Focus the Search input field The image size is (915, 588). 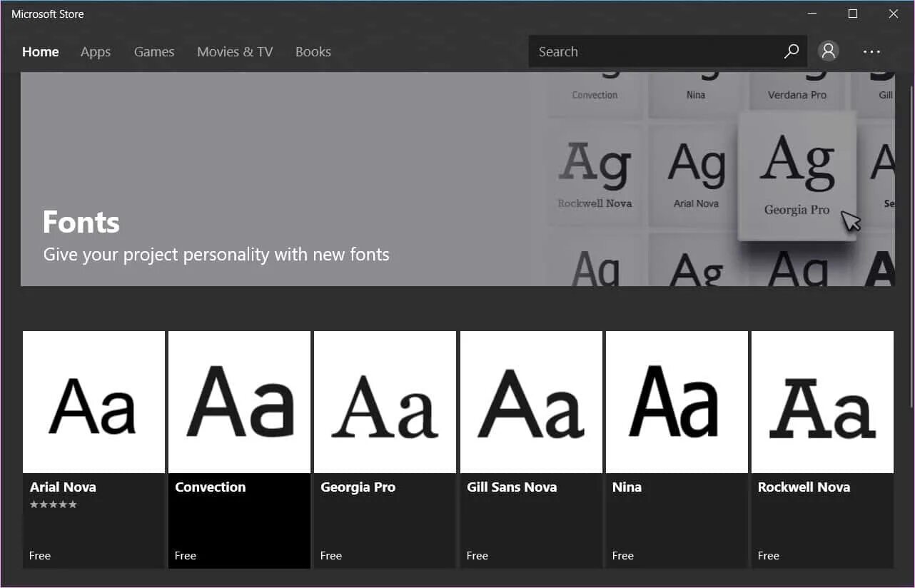[667, 51]
